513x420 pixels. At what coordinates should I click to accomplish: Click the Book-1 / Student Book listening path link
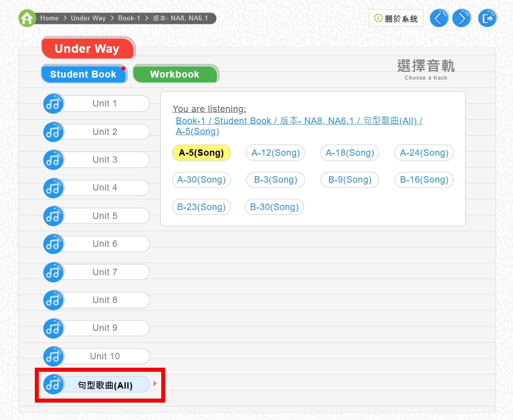coord(299,126)
